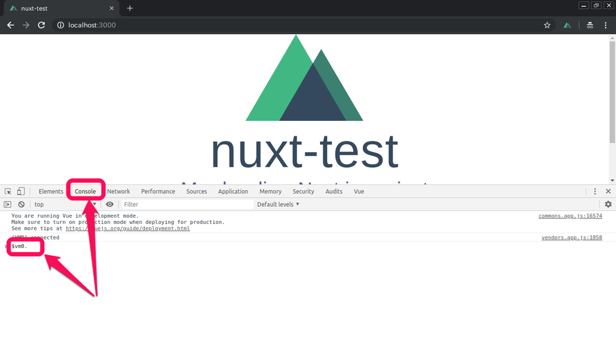
Task: Minimize the browser window
Action: pyautogui.click(x=584, y=5)
